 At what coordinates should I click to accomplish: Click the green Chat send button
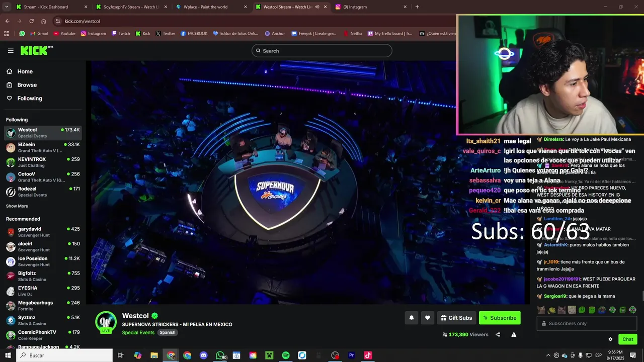(x=627, y=339)
